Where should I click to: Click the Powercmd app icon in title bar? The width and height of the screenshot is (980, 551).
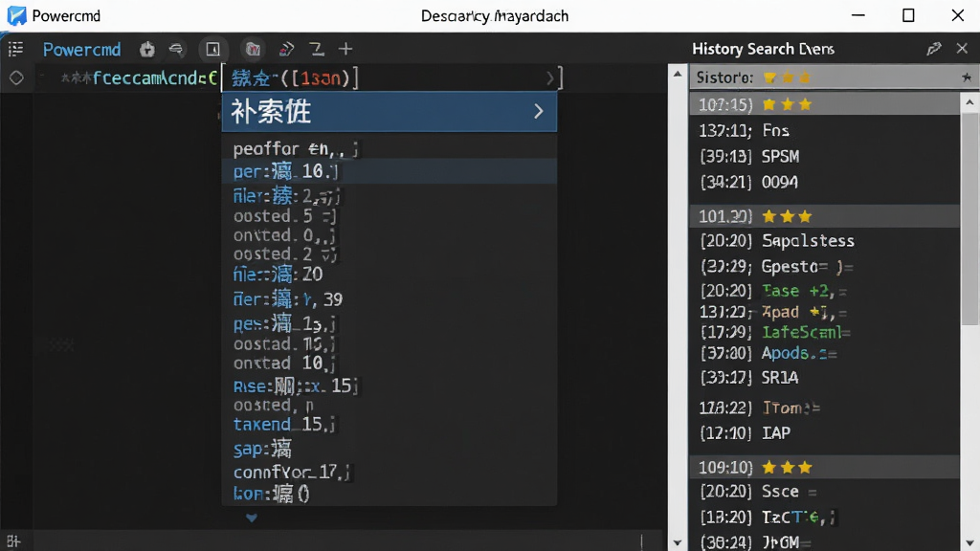(17, 15)
